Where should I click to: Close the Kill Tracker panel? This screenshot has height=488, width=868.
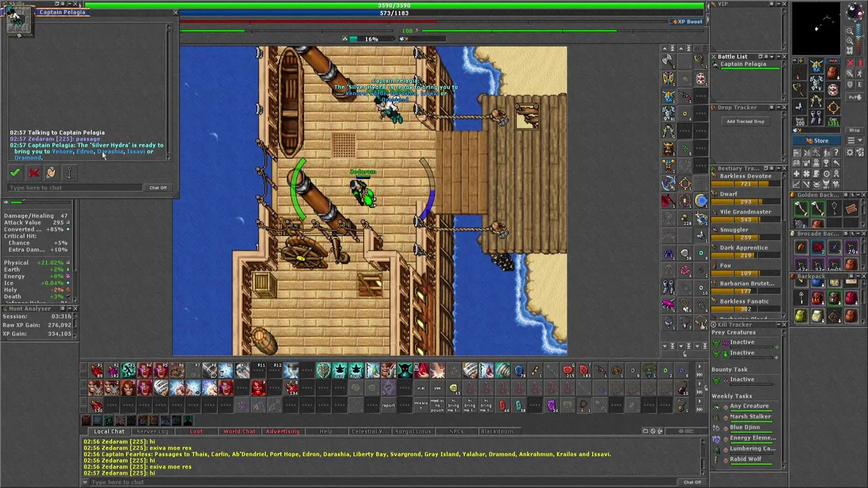784,325
